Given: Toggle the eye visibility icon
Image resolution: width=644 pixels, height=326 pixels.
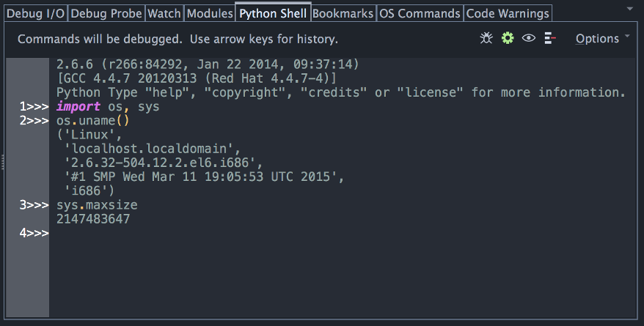Looking at the screenshot, I should [x=528, y=38].
